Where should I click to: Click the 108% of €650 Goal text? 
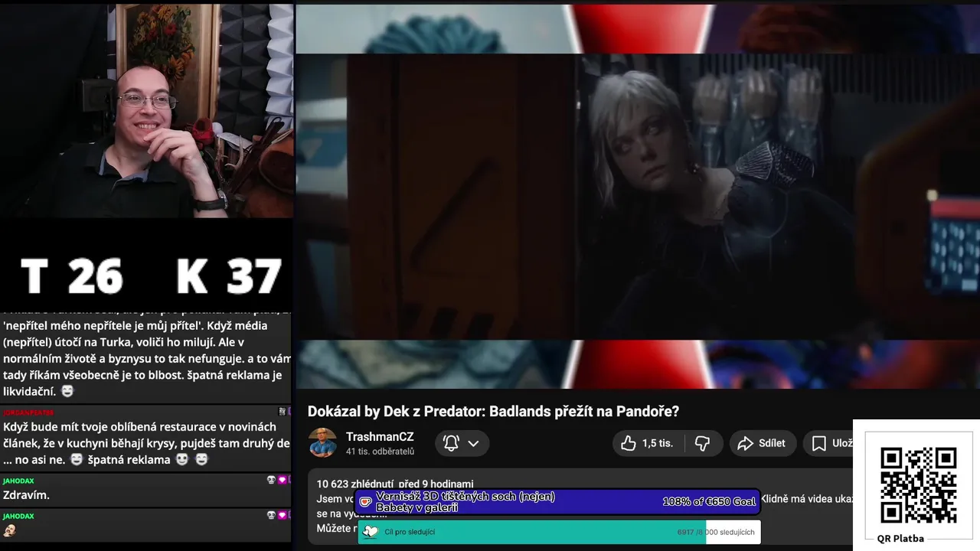click(x=709, y=502)
